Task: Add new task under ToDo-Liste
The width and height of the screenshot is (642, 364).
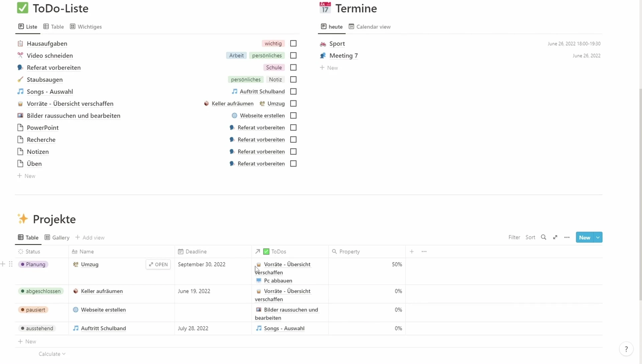Action: (26, 176)
